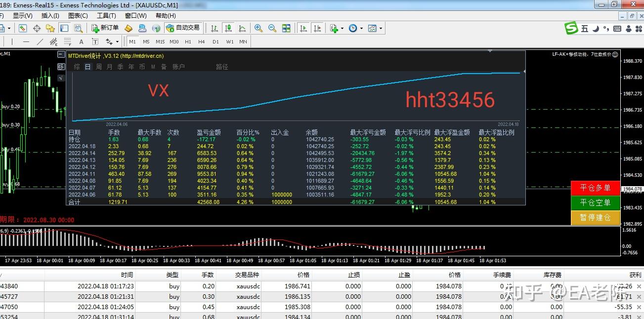
Task: Open the Navigator folder-star icon
Action: (50, 28)
